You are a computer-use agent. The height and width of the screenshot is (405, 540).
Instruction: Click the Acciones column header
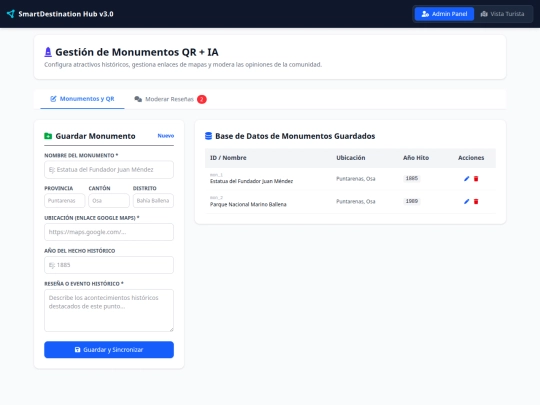point(471,158)
